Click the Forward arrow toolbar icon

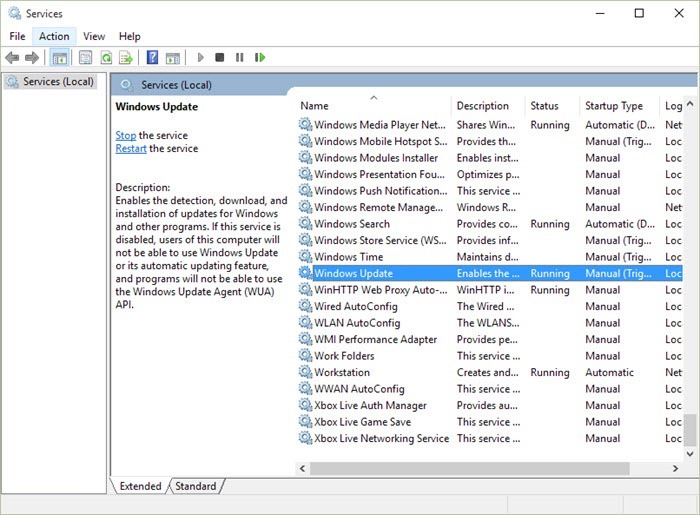click(32, 58)
